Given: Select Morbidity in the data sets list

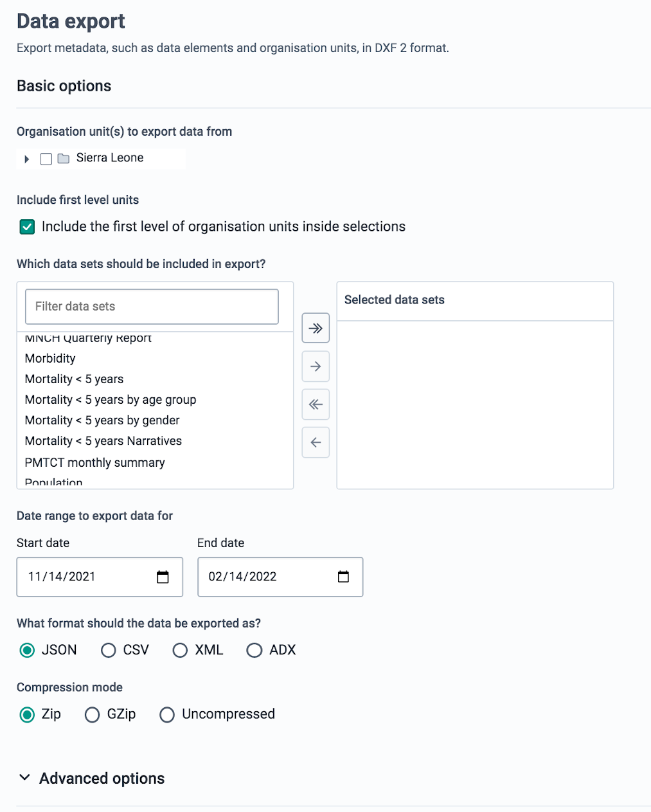Looking at the screenshot, I should pos(50,359).
